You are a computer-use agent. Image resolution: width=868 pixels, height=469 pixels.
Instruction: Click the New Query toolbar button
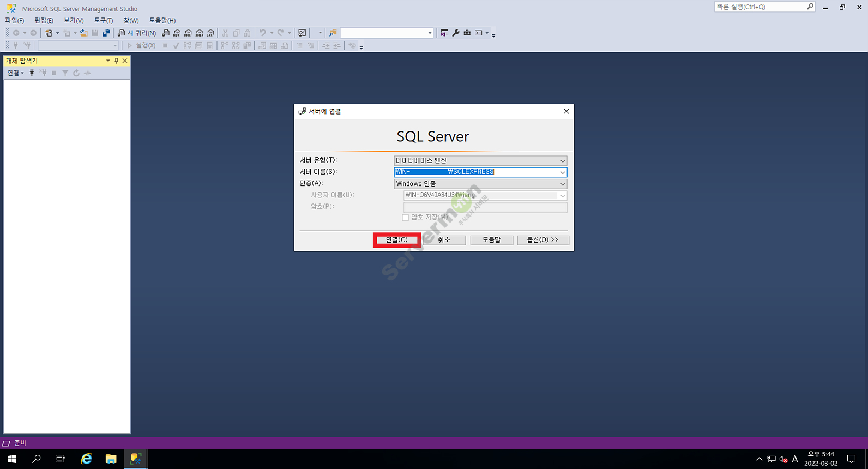(137, 33)
